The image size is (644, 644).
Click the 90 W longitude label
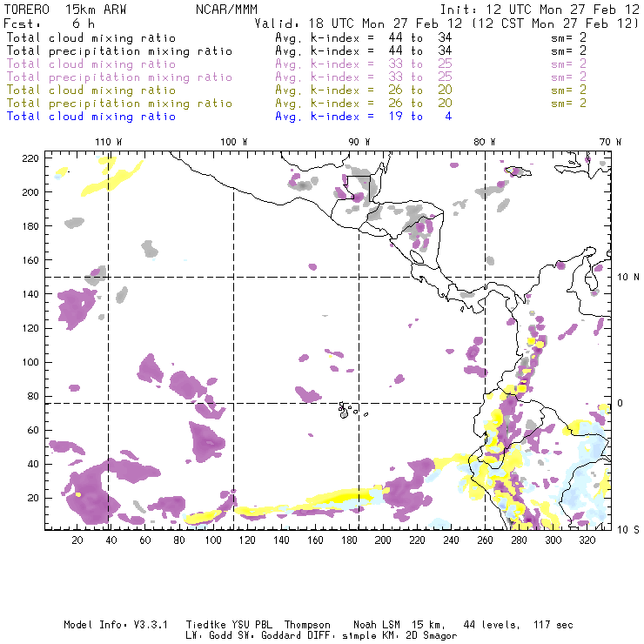[359, 141]
